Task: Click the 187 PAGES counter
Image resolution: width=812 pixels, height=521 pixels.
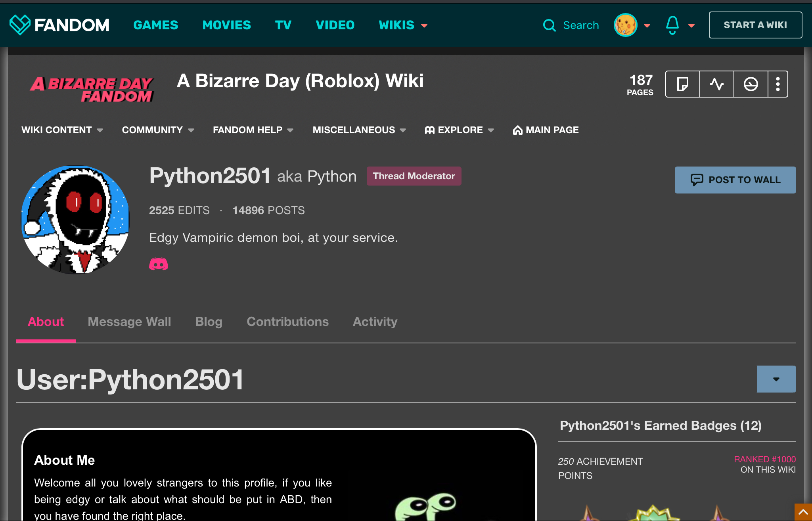Action: point(640,84)
